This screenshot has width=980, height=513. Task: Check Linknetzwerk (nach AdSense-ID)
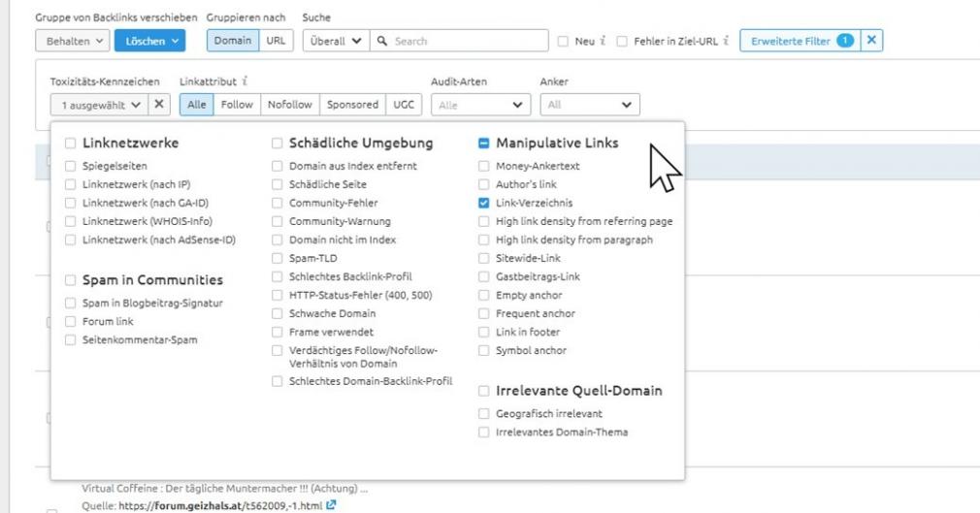click(x=70, y=240)
